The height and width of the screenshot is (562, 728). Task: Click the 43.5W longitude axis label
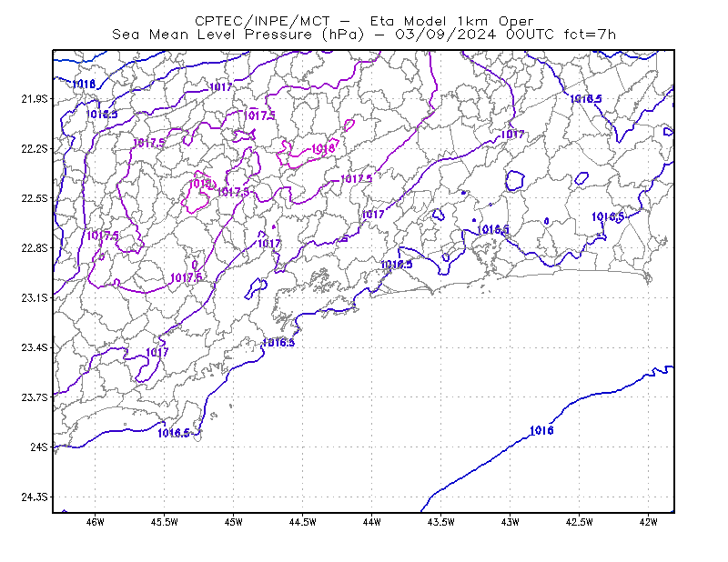[441, 522]
